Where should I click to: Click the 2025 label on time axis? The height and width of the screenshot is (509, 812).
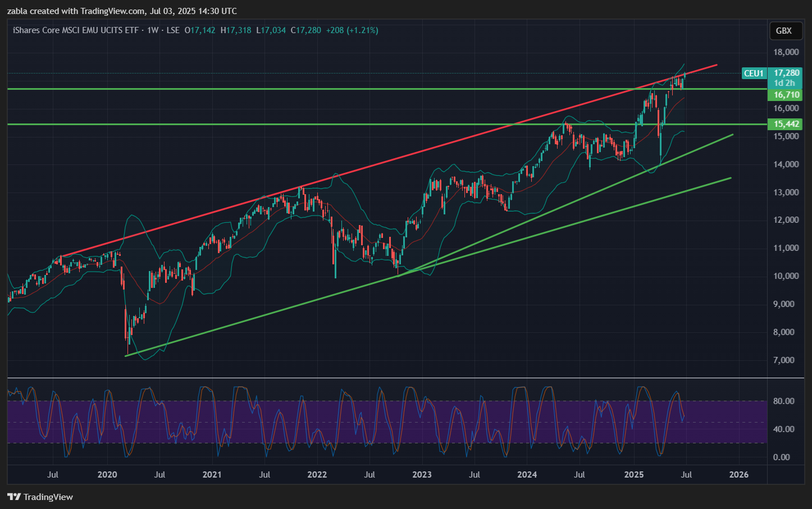pos(634,474)
